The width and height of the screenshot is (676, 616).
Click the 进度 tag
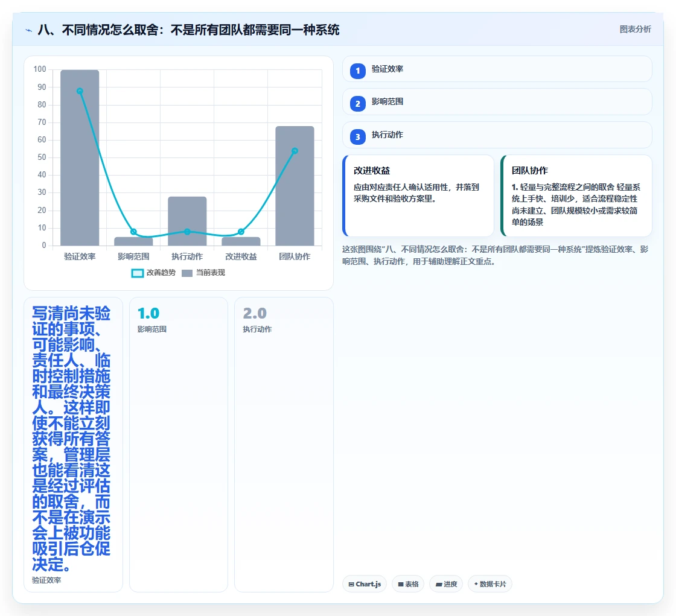point(446,584)
